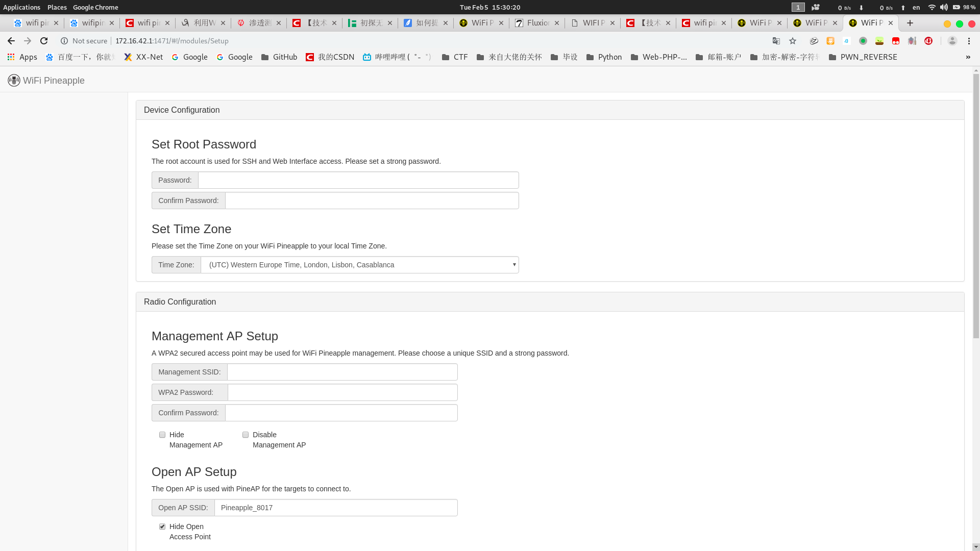Open the Applications menu
The image size is (980, 551).
click(x=21, y=7)
